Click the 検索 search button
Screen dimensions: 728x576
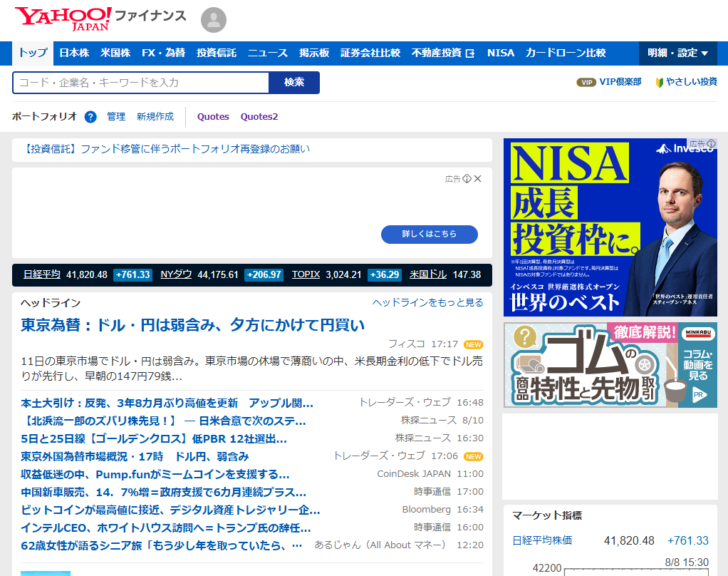pyautogui.click(x=294, y=83)
